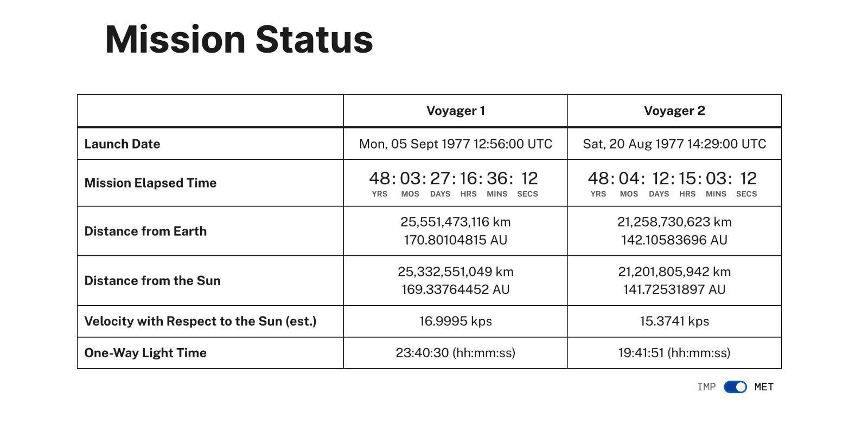Click Voyager 1's 25,551,473,116 km Earth distance
This screenshot has height=431, width=868.
point(455,222)
